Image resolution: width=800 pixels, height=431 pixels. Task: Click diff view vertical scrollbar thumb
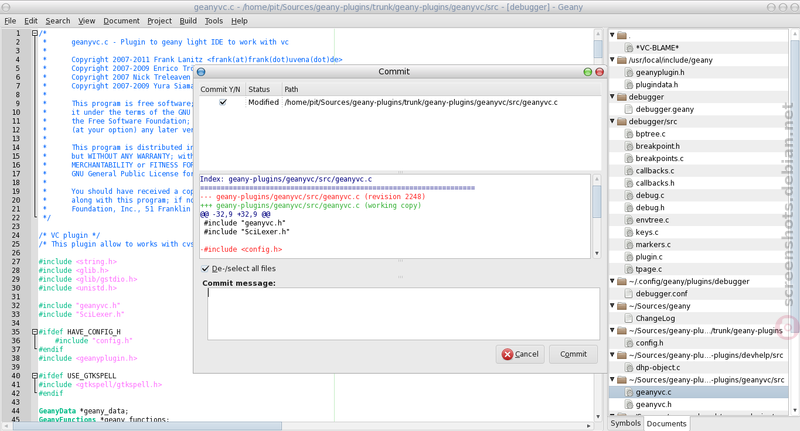tap(596, 202)
